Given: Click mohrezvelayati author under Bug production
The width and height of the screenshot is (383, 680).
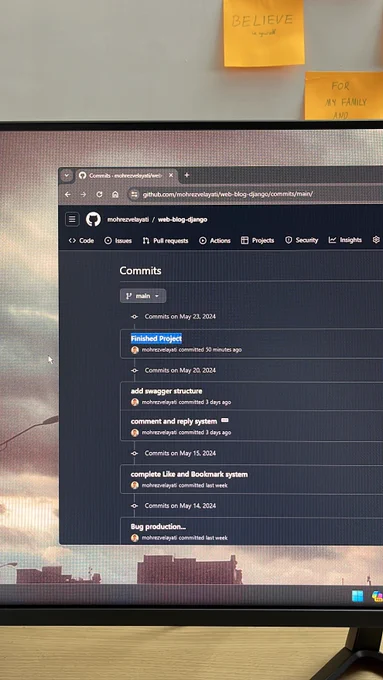Looking at the screenshot, I should coord(159,538).
